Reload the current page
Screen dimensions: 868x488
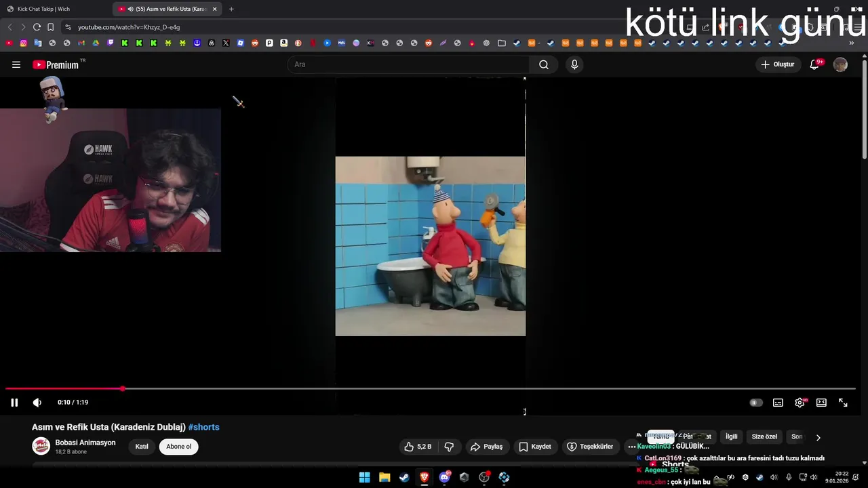coord(37,27)
